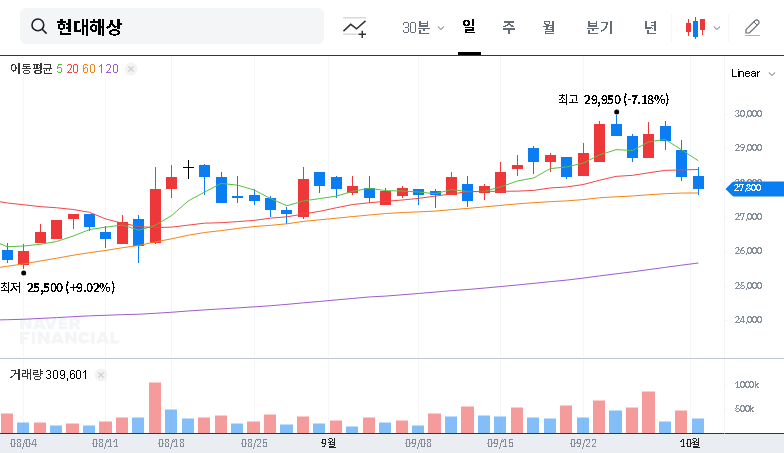Screen dimensions: 784x453
Task: Select the 년 yearly period
Action: click(x=650, y=28)
